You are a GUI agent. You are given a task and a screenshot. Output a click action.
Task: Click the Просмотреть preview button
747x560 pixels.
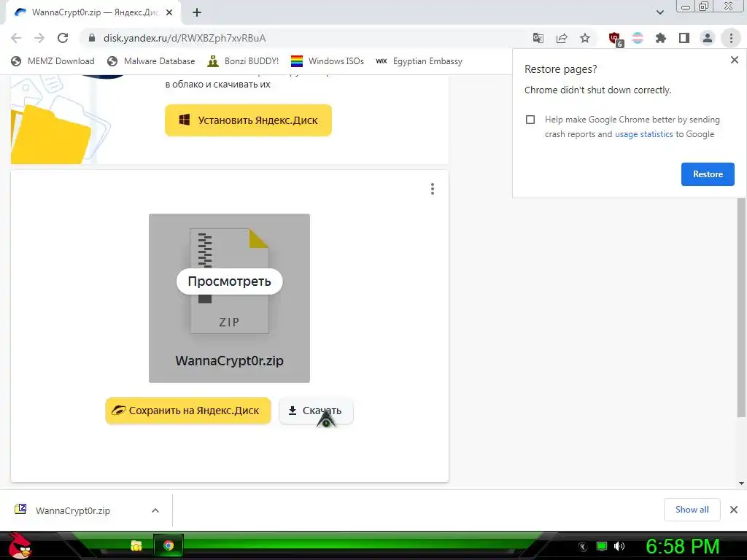229,281
